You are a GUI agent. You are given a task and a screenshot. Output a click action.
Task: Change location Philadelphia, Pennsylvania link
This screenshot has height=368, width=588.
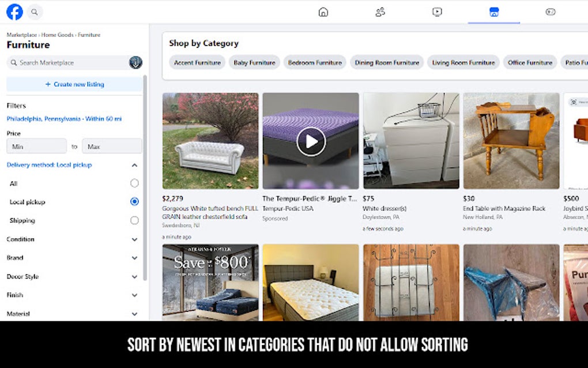[64, 119]
